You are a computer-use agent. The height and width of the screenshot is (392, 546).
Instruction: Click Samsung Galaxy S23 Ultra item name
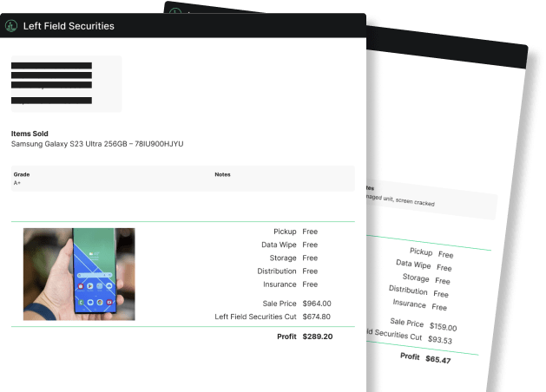coord(97,144)
